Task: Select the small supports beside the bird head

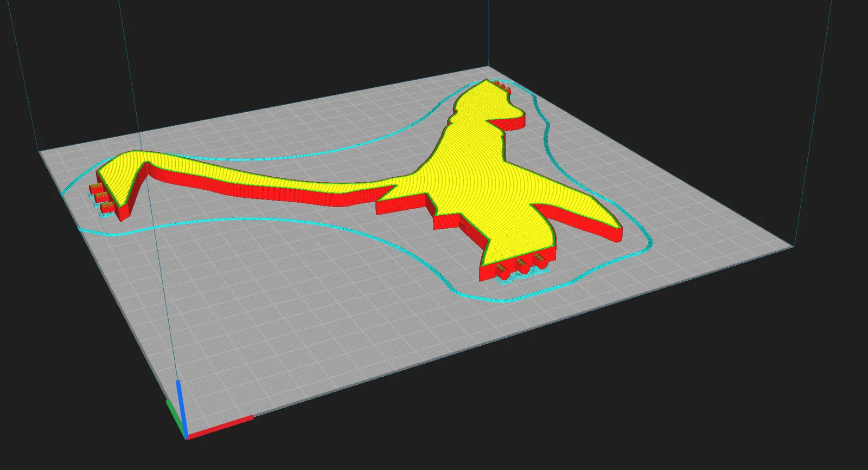Action: [x=503, y=86]
